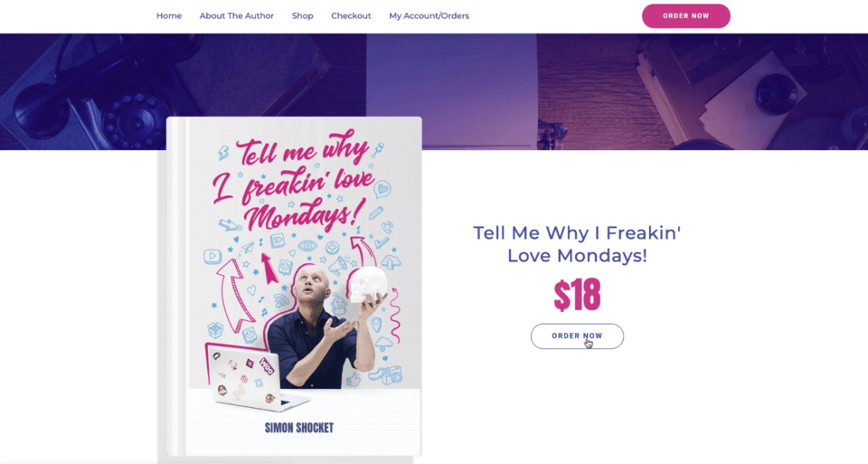This screenshot has height=464, width=868.
Task: Open My Account/Orders page
Action: 429,16
